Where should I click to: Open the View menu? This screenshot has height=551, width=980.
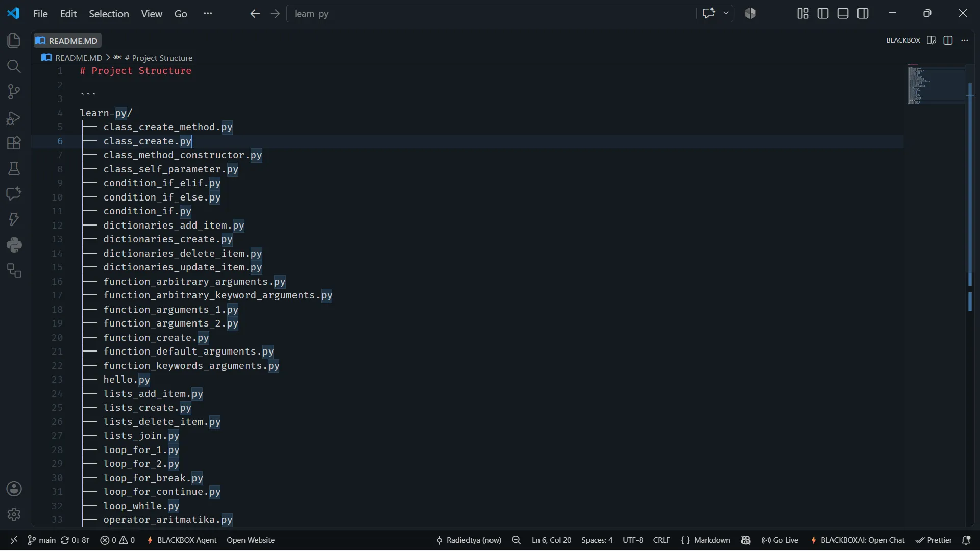point(152,14)
